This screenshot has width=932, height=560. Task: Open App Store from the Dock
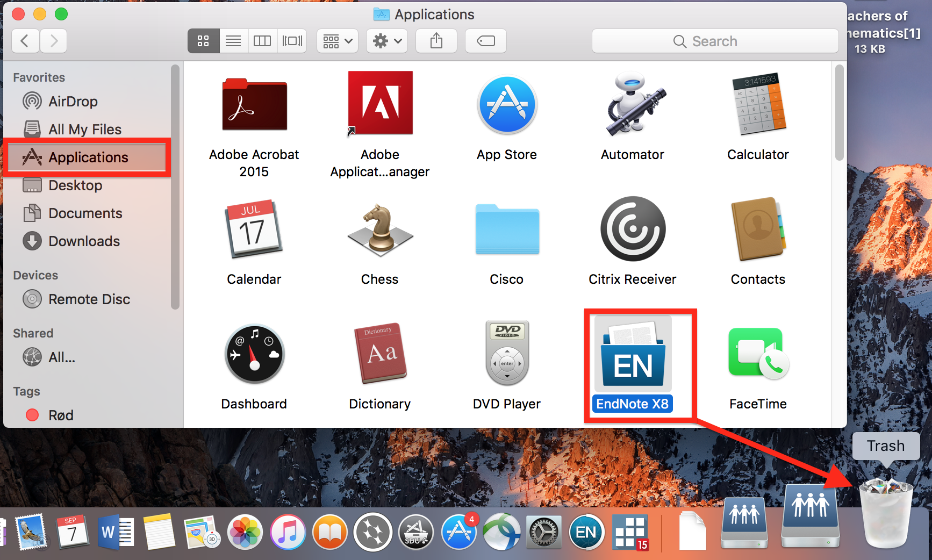pos(459,532)
